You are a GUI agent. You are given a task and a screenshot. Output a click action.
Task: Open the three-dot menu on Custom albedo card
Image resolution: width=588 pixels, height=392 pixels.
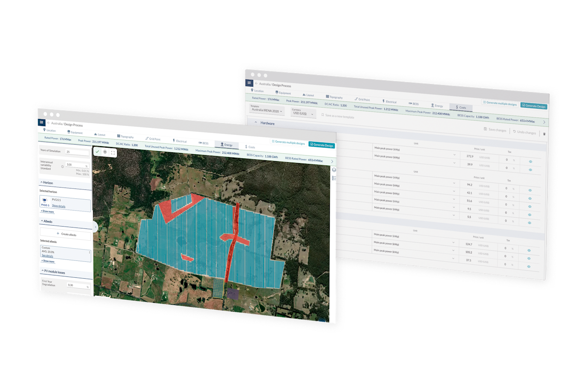click(x=89, y=253)
